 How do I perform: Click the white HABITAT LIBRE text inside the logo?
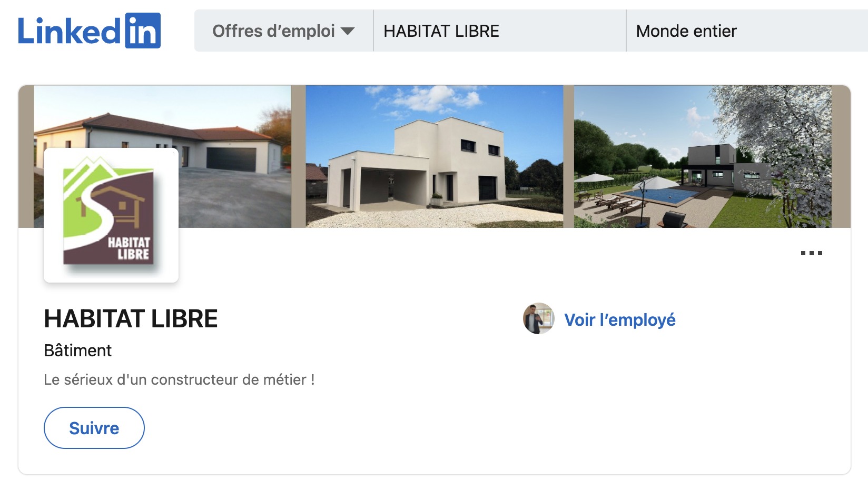pyautogui.click(x=129, y=248)
